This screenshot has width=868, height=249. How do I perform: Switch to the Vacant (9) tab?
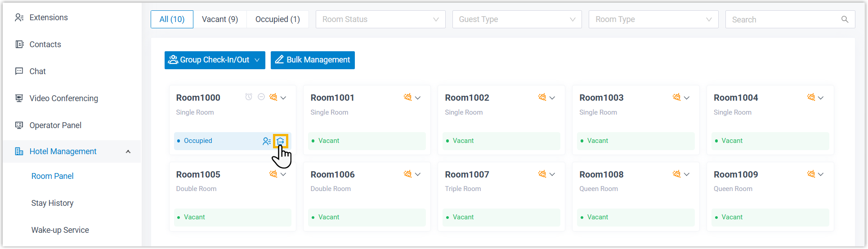[220, 19]
